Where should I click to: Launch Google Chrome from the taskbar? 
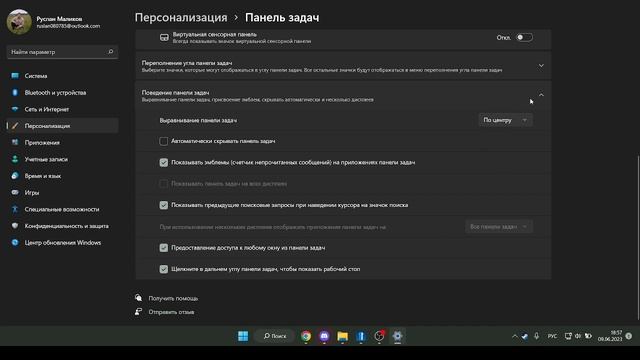(x=306, y=336)
